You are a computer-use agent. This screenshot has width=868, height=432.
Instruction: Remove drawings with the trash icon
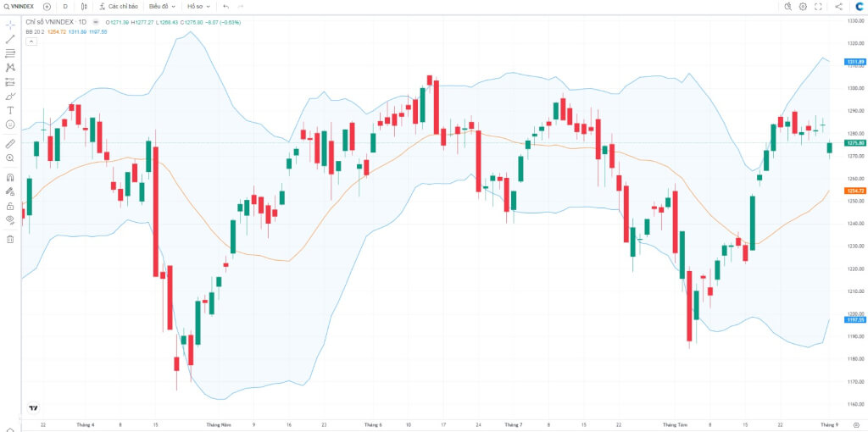pyautogui.click(x=10, y=240)
